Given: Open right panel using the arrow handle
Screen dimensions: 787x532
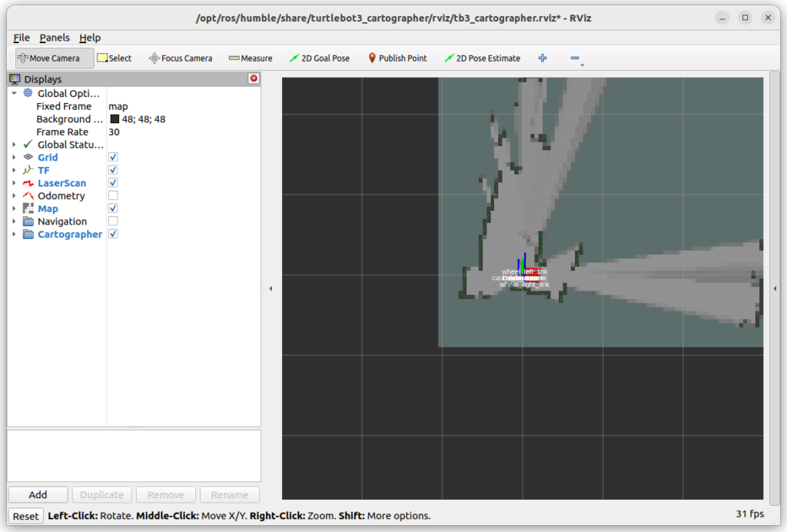Looking at the screenshot, I should [x=775, y=288].
